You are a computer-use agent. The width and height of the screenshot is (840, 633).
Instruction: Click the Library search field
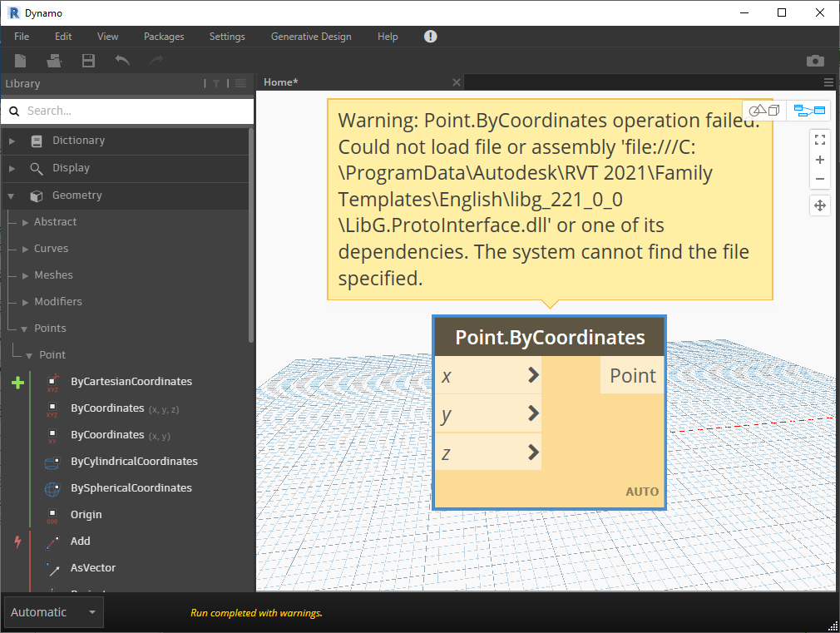point(125,110)
